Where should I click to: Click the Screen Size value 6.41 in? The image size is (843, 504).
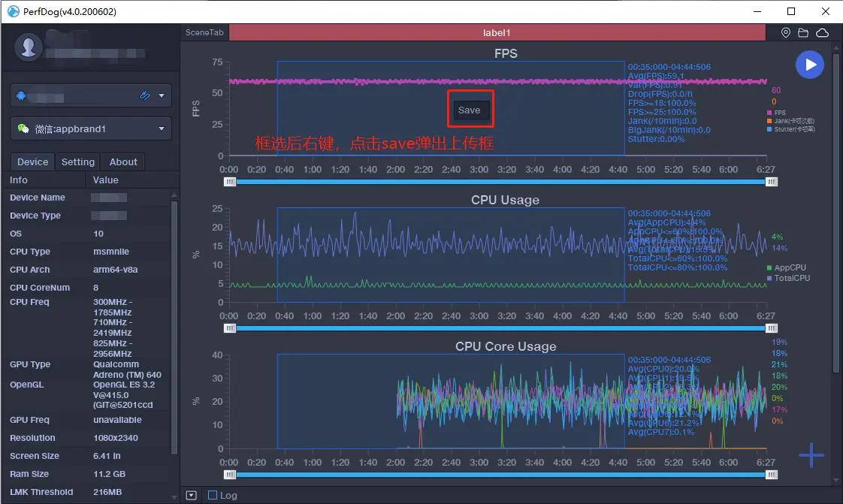pos(107,456)
